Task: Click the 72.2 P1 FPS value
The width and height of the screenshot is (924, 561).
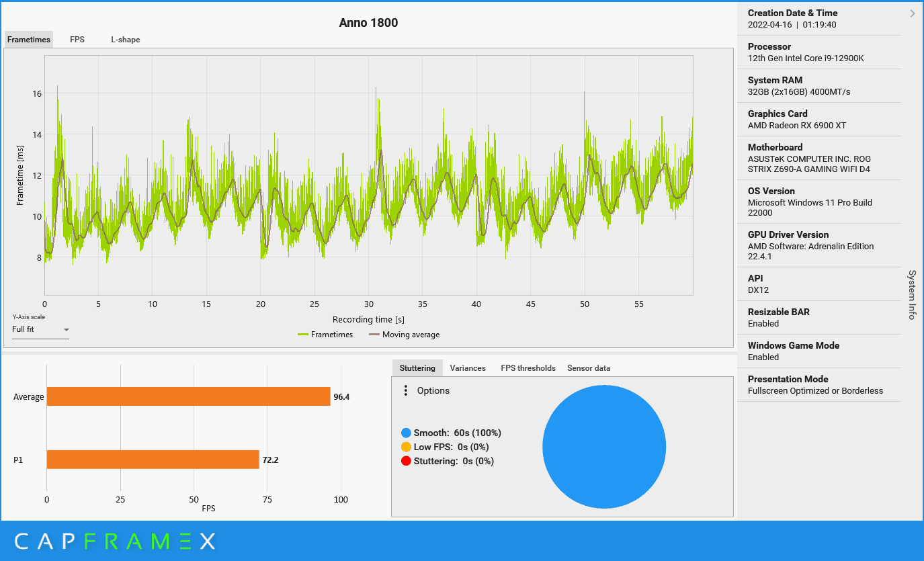Action: (270, 460)
